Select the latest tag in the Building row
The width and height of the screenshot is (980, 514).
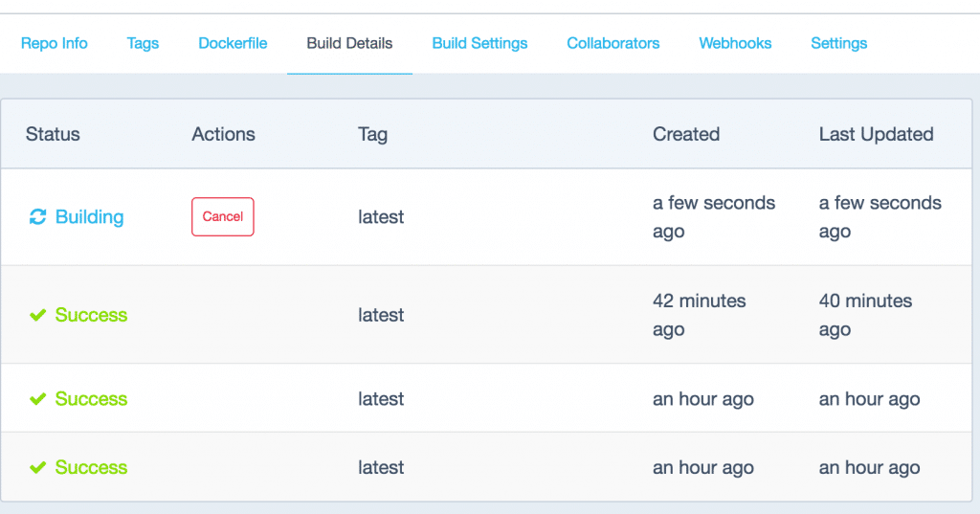click(x=381, y=217)
